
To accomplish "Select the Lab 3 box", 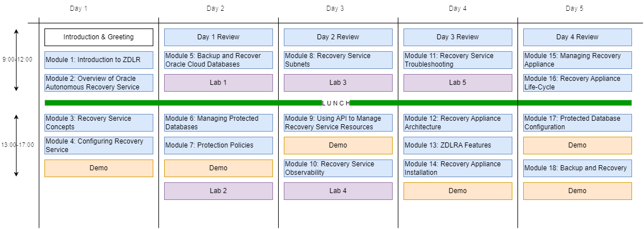I will click(x=338, y=83).
